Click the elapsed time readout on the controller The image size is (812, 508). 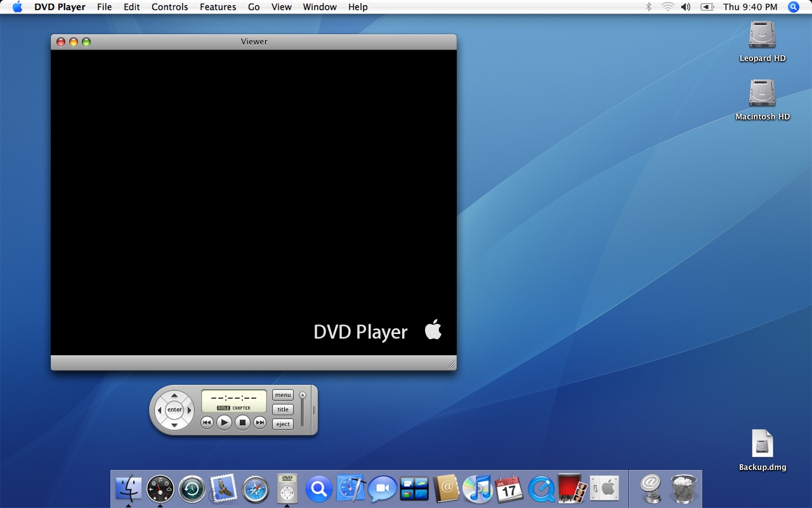(x=234, y=398)
